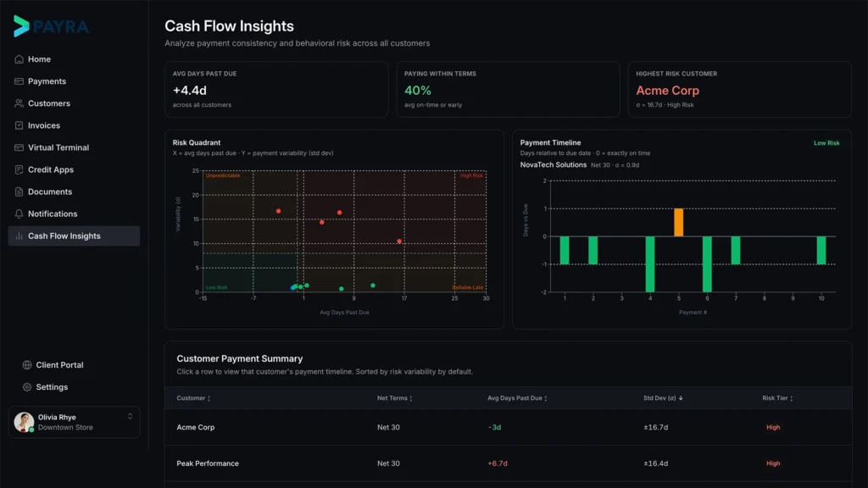Click the orange bar for payment 5
The width and height of the screenshot is (868, 488).
pos(678,223)
